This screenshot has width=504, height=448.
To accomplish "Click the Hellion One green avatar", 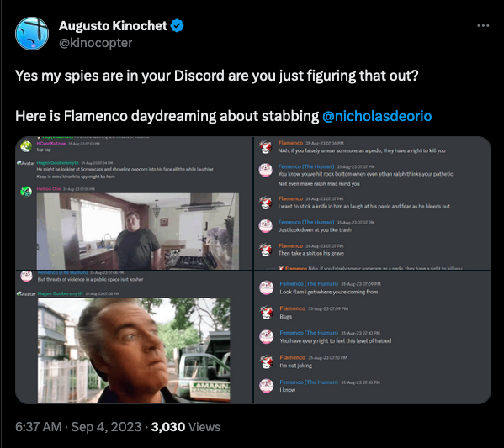I will (x=26, y=192).
